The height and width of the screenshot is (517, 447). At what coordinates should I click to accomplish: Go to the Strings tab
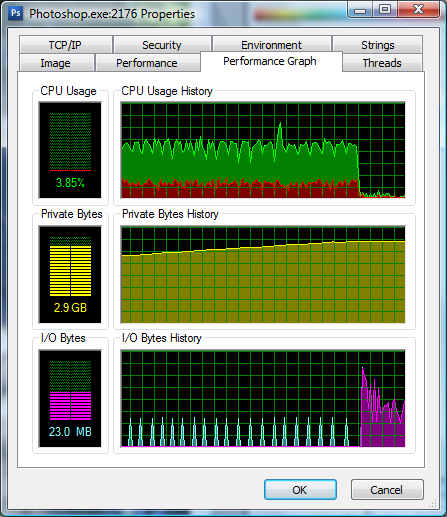378,45
